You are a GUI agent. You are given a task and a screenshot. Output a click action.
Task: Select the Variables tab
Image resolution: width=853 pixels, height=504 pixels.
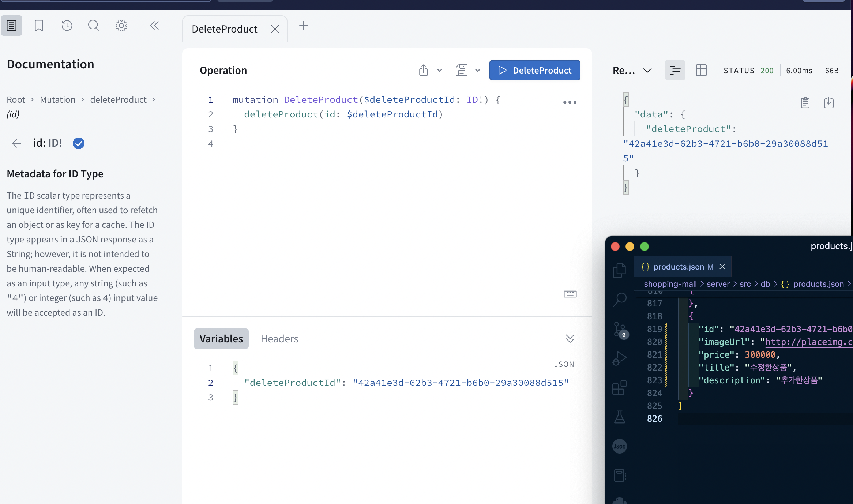coord(221,339)
